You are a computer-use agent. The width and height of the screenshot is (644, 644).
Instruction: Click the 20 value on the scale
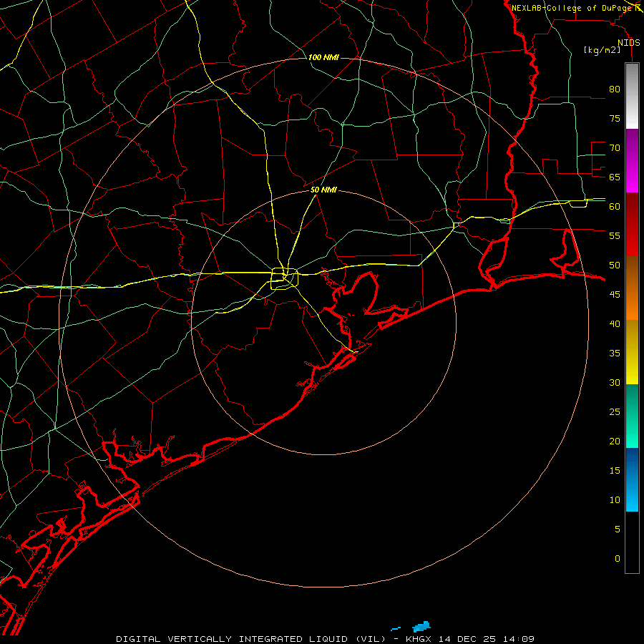(615, 441)
